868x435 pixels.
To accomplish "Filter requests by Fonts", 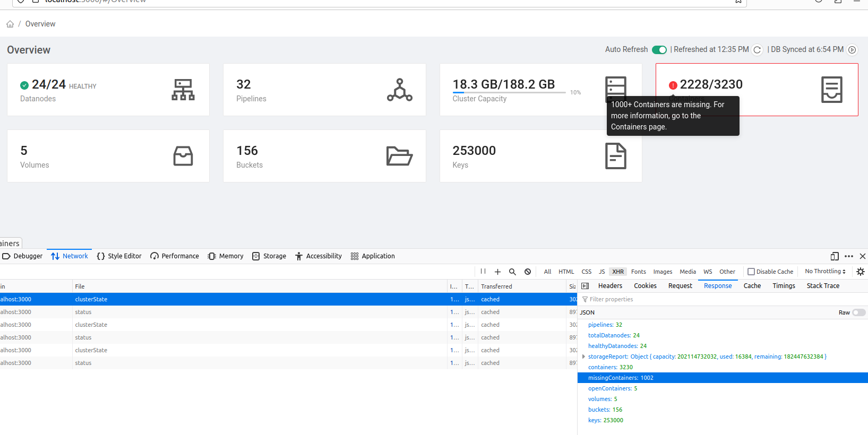I will [639, 272].
